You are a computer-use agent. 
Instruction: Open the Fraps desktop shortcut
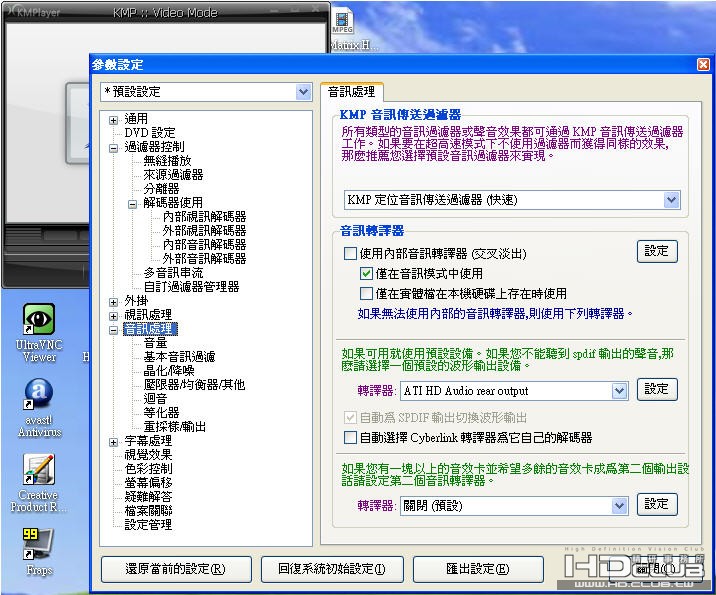(39, 552)
